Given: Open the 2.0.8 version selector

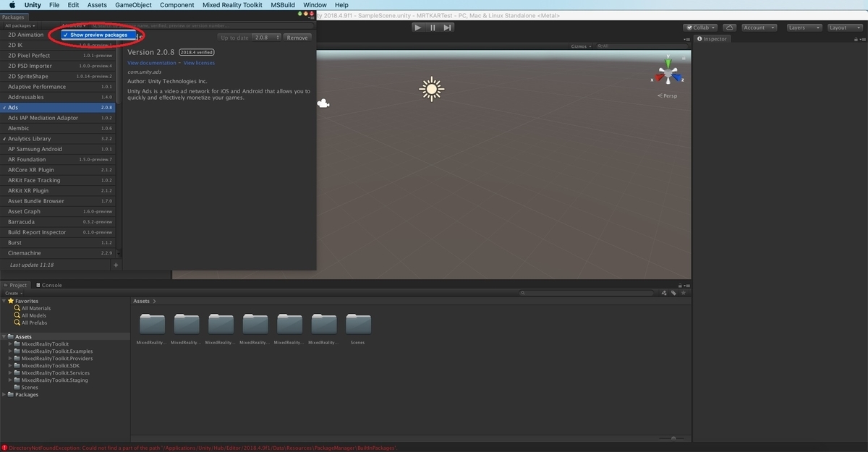Looking at the screenshot, I should pos(266,38).
